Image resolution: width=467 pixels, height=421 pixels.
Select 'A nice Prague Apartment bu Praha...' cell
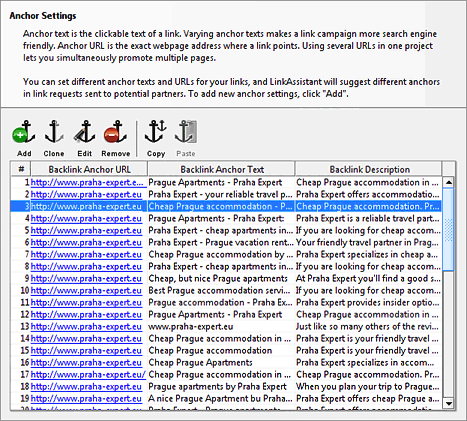pyautogui.click(x=220, y=398)
